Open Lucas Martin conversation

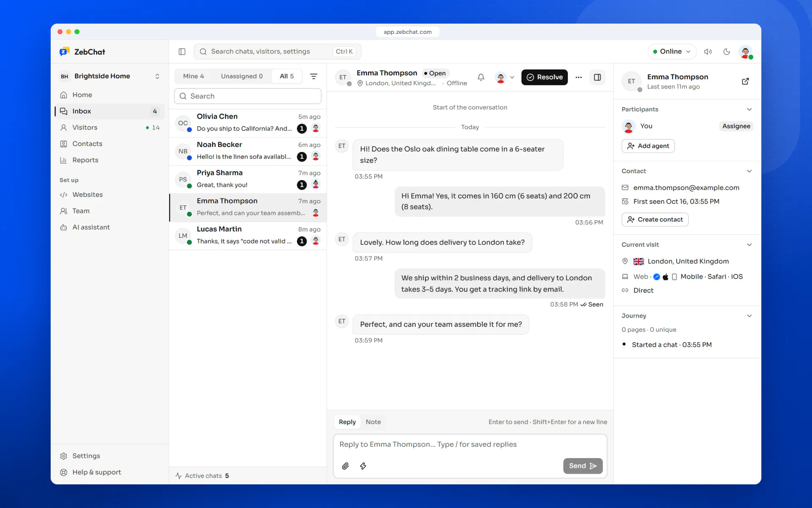(248, 236)
